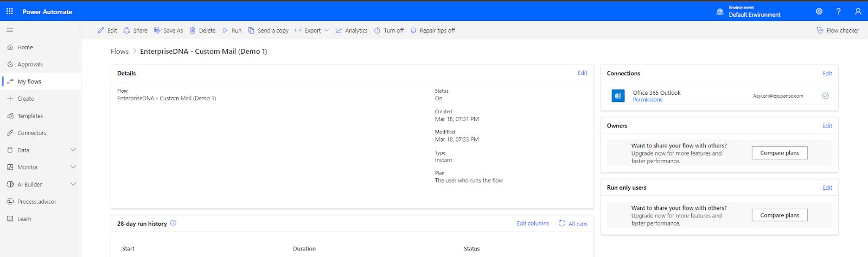868x257 pixels.
Task: Open the Export dropdown
Action: pyautogui.click(x=312, y=30)
